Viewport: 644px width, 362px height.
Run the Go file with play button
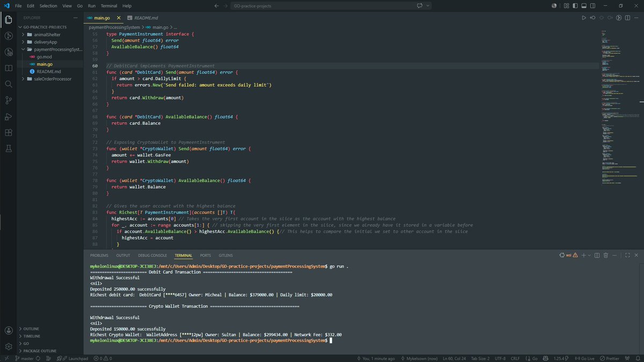584,18
